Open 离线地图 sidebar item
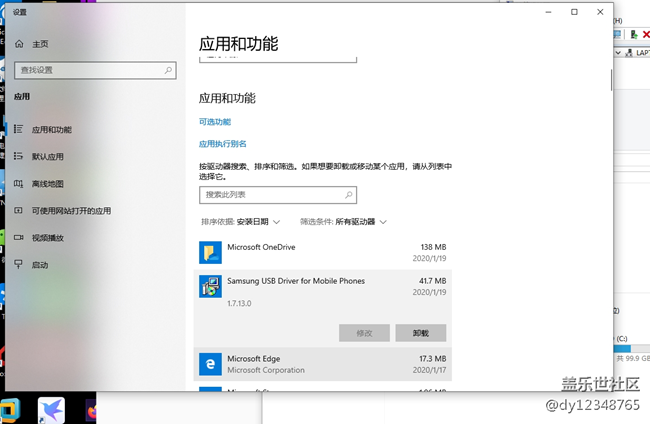This screenshot has height=424, width=650. [48, 184]
